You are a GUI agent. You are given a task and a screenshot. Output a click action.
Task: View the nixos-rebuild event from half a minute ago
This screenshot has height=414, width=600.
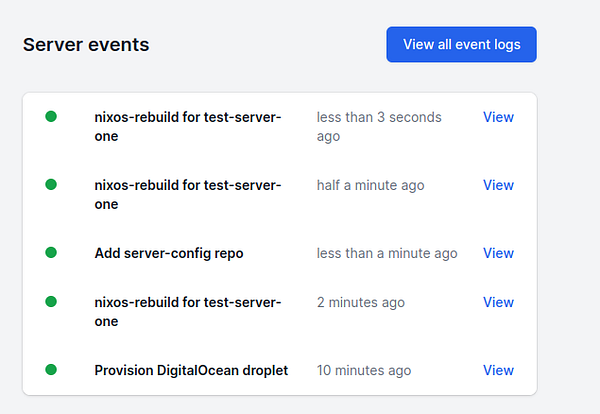(498, 185)
